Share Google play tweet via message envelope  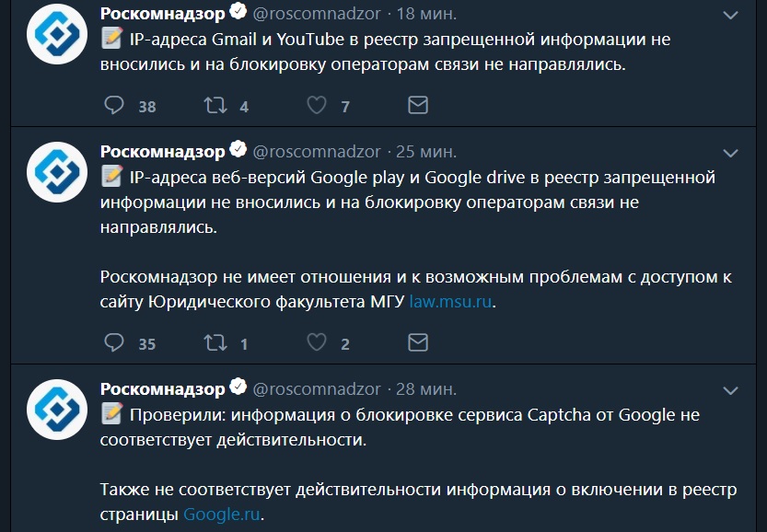[x=417, y=343]
